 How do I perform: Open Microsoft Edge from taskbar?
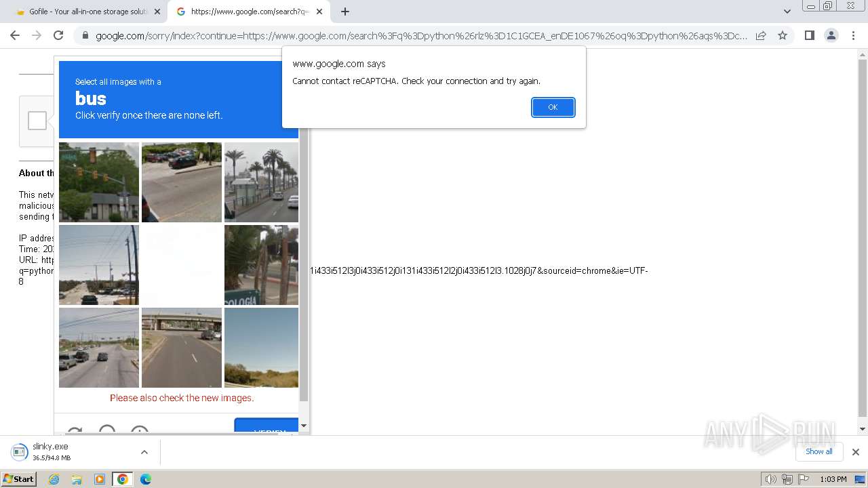[146, 479]
